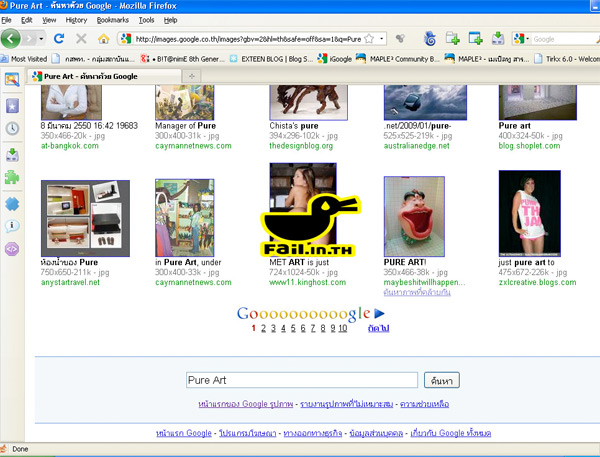Open the shop interior 'in Pure Art, under' thumbnail
The image size is (600, 457).
tap(184, 218)
